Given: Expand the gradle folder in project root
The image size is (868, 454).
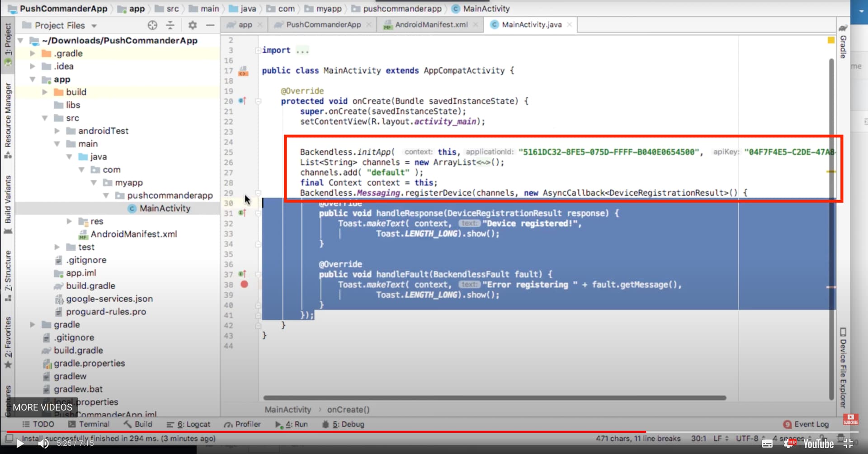Looking at the screenshot, I should coord(33,325).
